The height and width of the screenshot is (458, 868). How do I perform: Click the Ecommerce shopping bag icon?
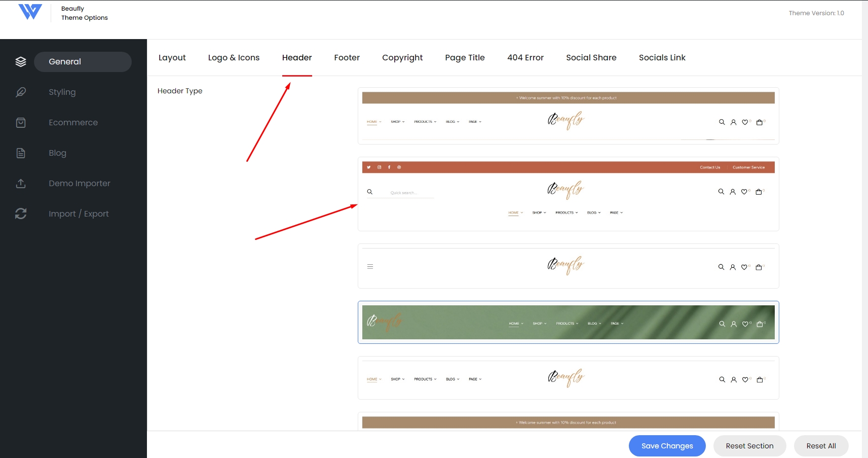coord(21,123)
